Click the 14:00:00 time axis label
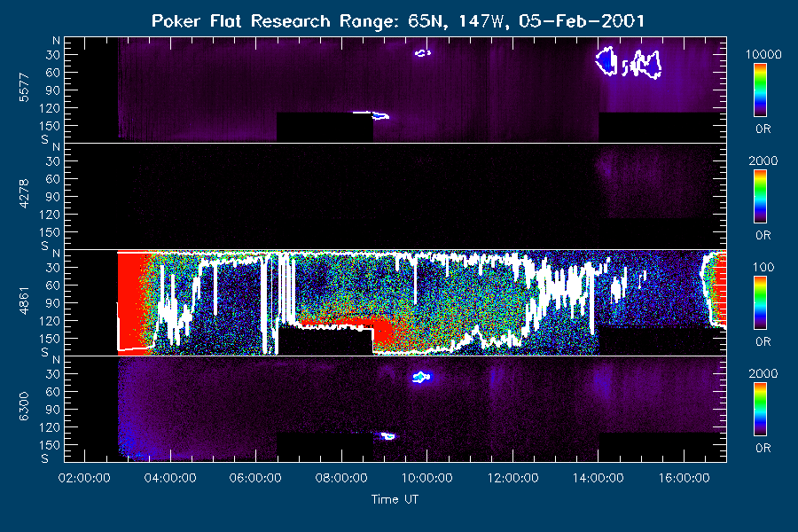The width and height of the screenshot is (798, 532). pos(598,478)
